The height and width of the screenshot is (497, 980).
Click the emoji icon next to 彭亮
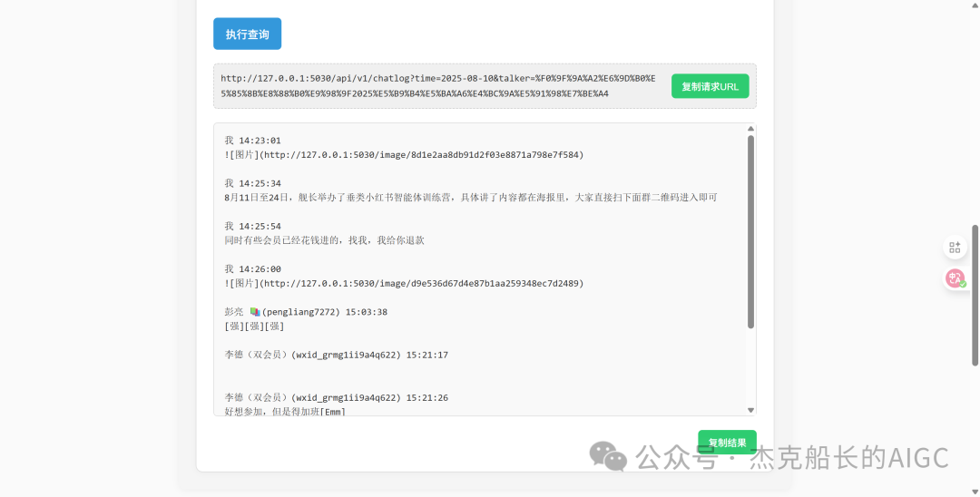pos(254,312)
